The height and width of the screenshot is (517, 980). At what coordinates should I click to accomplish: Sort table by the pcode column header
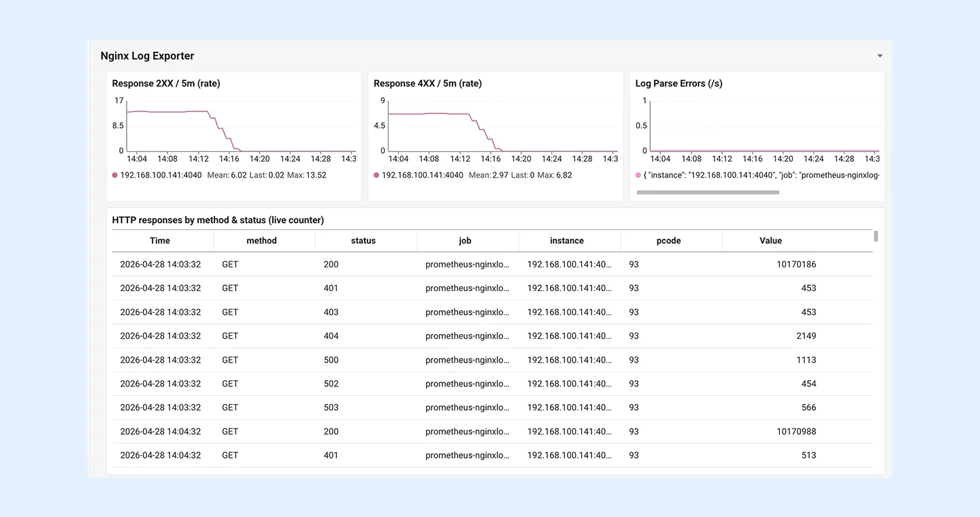(668, 241)
